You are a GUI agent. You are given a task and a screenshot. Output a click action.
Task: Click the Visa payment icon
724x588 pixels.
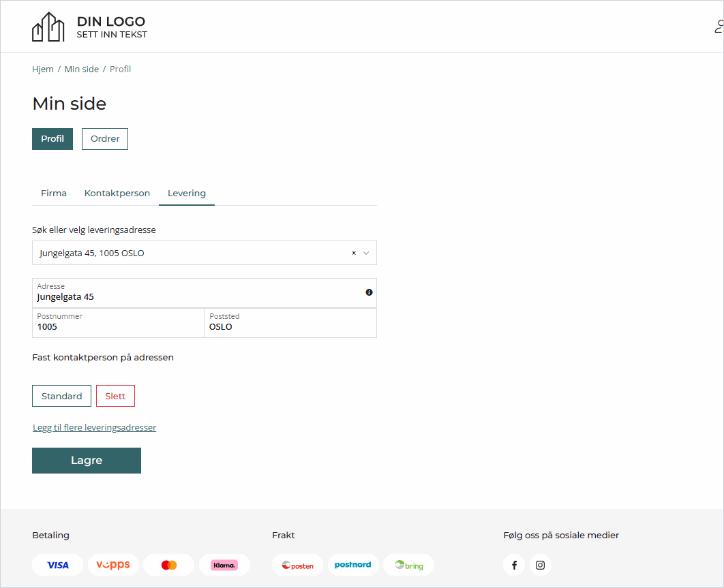pos(58,565)
